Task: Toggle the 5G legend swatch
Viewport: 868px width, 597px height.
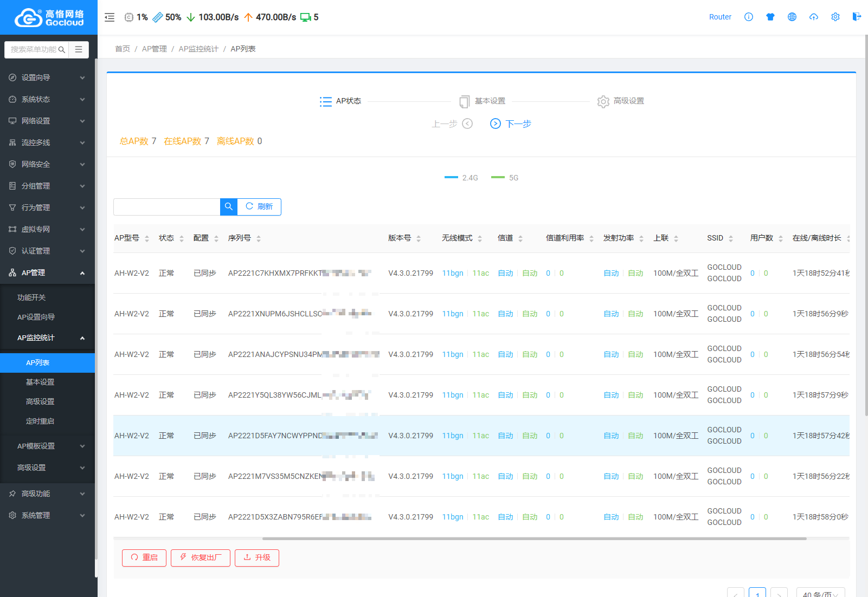Action: tap(498, 177)
